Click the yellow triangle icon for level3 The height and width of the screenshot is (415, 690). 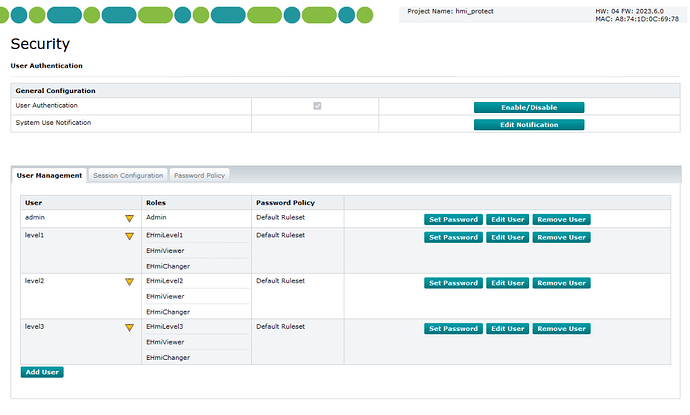[x=129, y=328]
